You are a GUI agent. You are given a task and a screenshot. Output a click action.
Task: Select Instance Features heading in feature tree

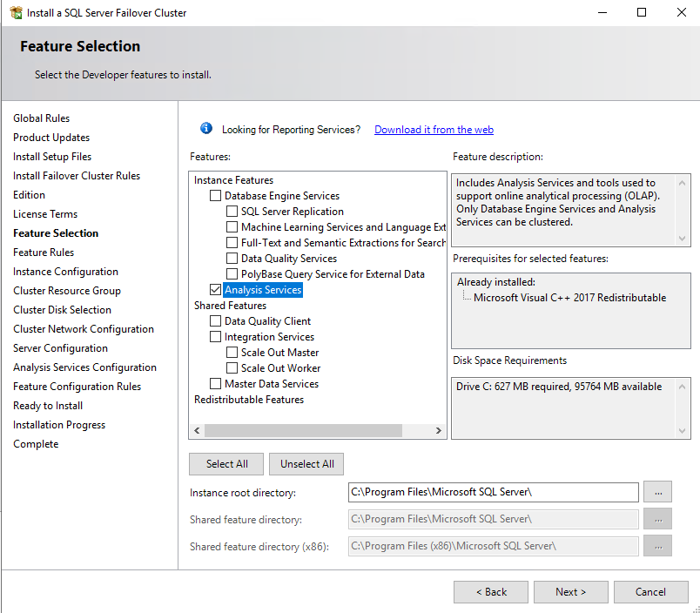(233, 180)
